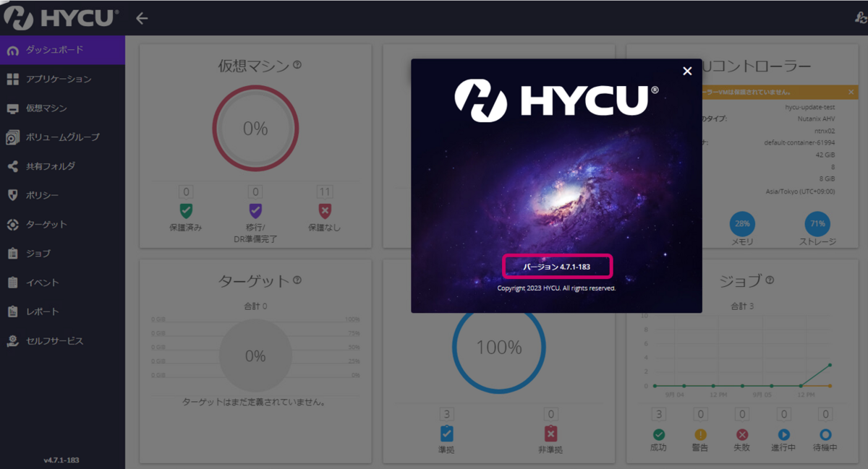Image resolution: width=868 pixels, height=469 pixels.
Task: Click the HYCU logo in header
Action: click(x=61, y=18)
